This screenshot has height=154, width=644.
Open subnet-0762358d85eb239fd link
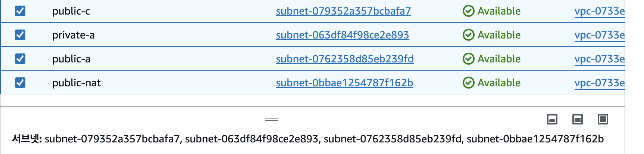(345, 59)
